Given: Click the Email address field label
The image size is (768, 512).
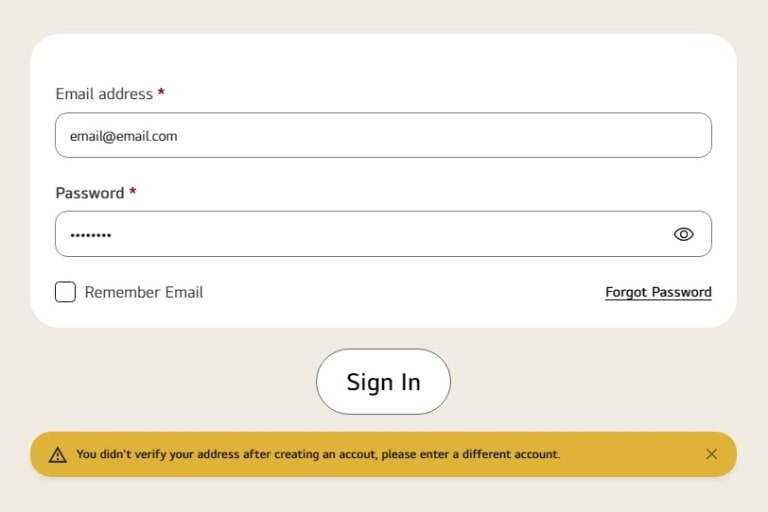Looking at the screenshot, I should (104, 94).
